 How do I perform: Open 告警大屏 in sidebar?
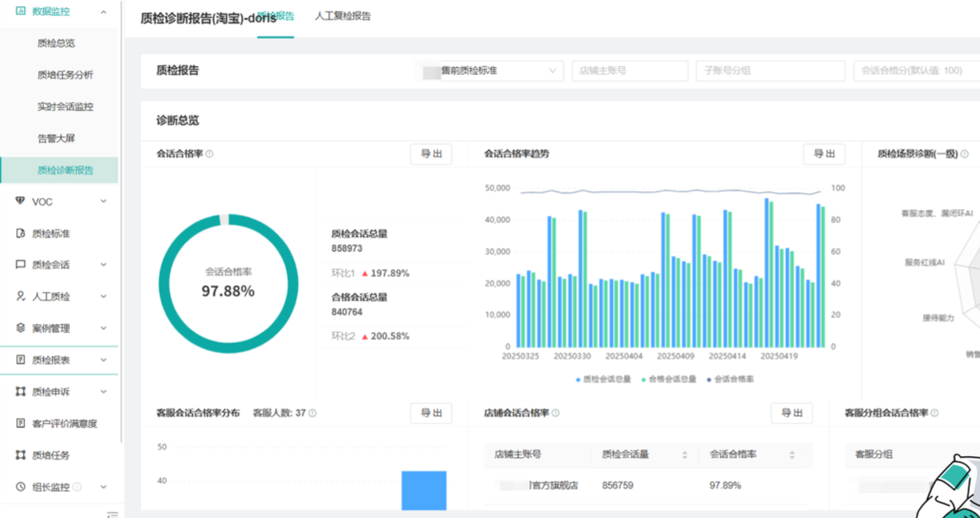point(56,138)
